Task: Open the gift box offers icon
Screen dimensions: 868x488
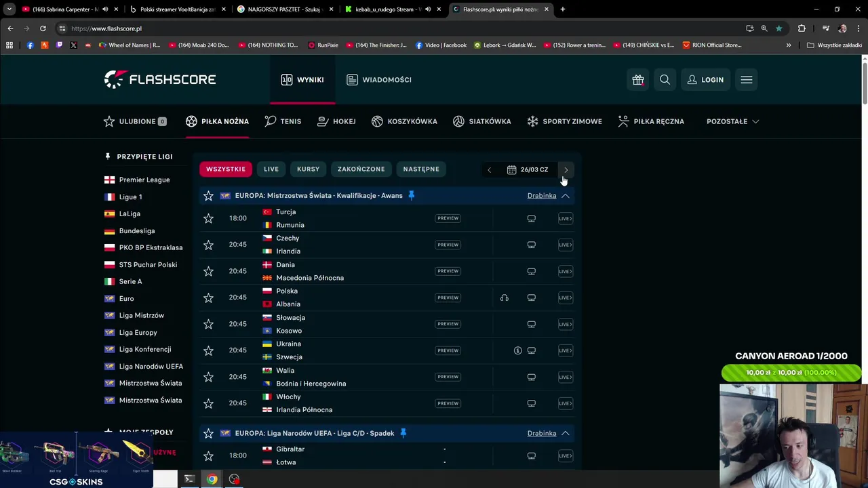Action: click(x=638, y=80)
